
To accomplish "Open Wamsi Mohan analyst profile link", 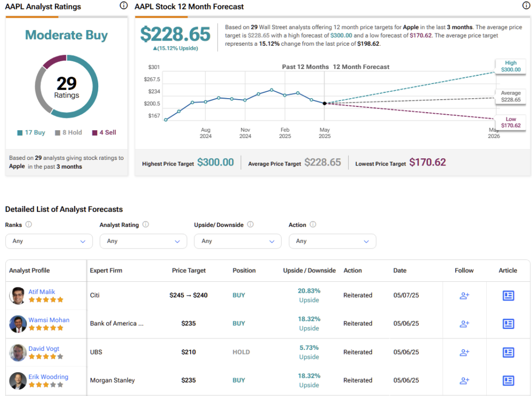I will pos(49,320).
